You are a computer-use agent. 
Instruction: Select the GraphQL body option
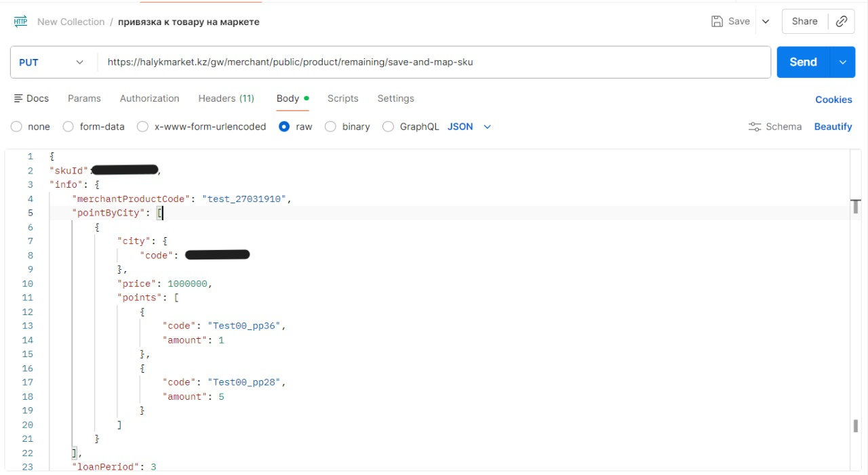388,127
